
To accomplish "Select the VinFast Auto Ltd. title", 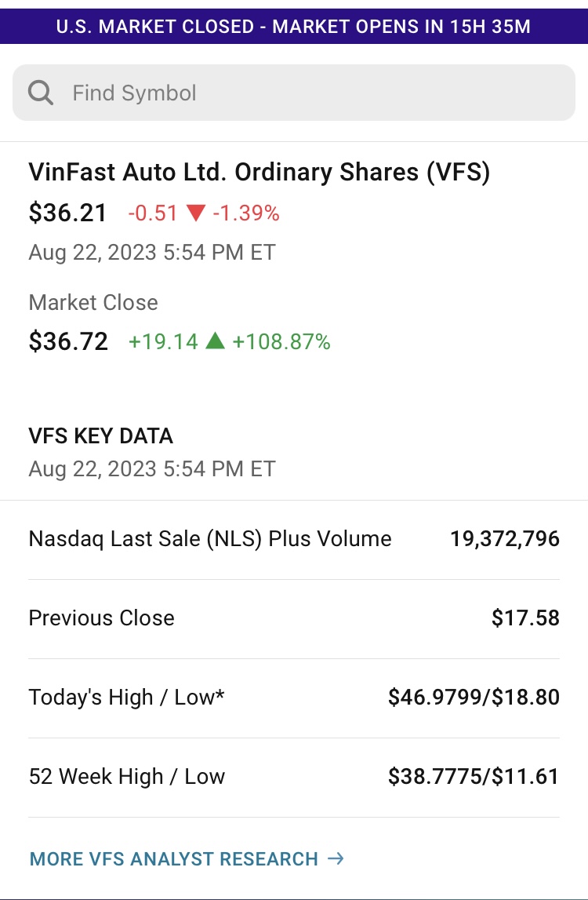I will [x=259, y=173].
